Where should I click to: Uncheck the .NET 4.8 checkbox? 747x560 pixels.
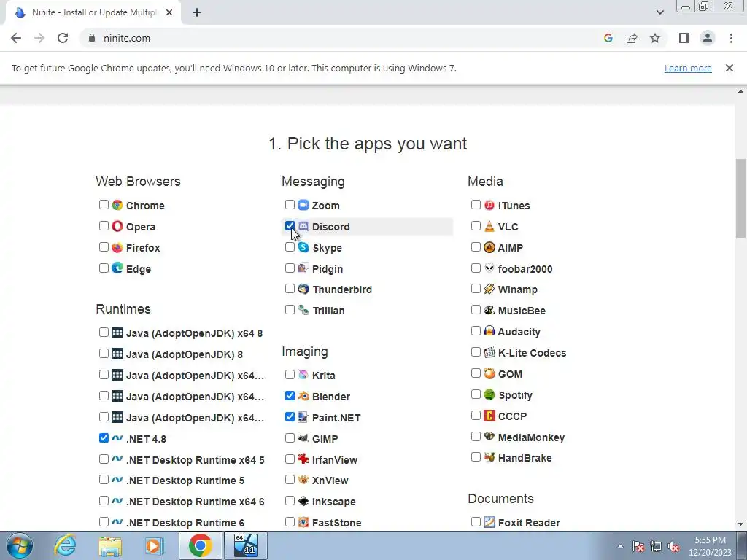(104, 437)
